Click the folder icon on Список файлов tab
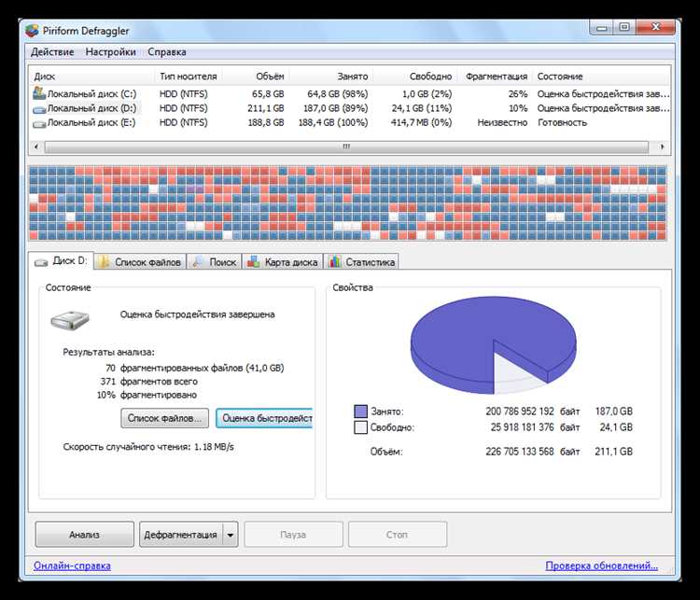Screen dimensions: 700x600 [x=104, y=261]
